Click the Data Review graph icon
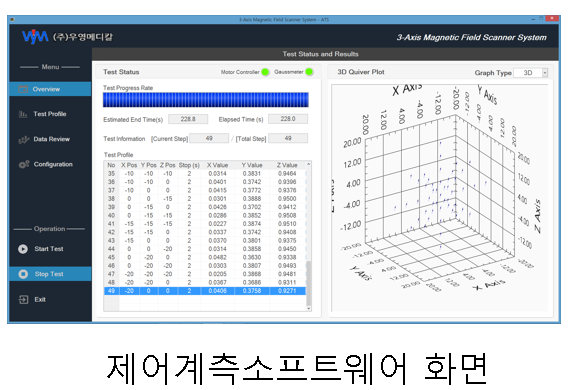This screenshot has width=572, height=390. (24, 139)
